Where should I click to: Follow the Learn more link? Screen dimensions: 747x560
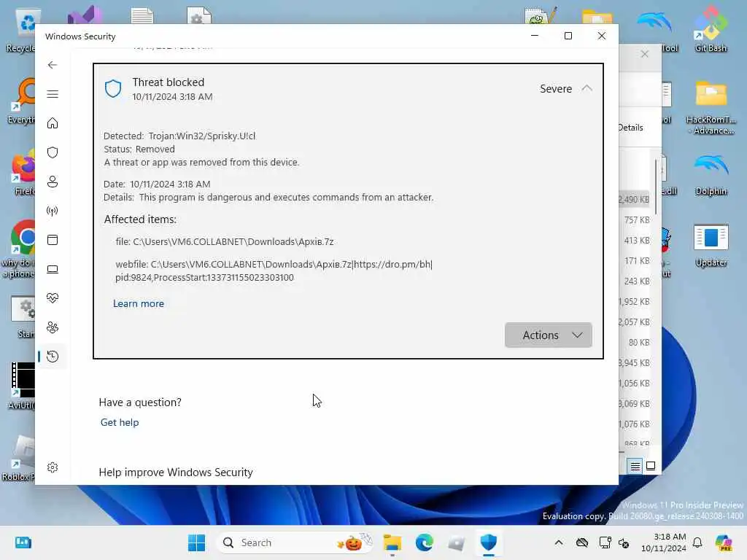139,304
